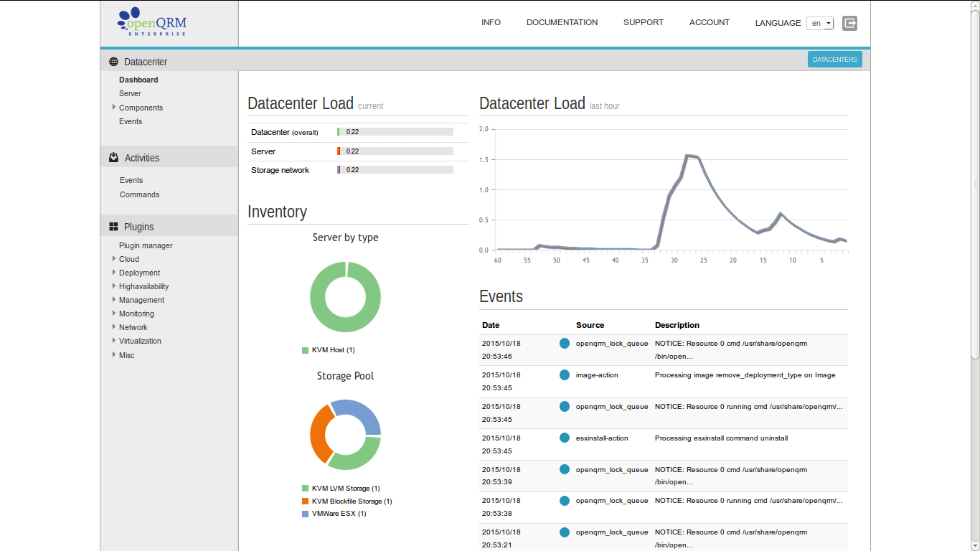Screen dimensions: 980x551
Task: Click status dot for 20:53:21 event
Action: point(565,532)
